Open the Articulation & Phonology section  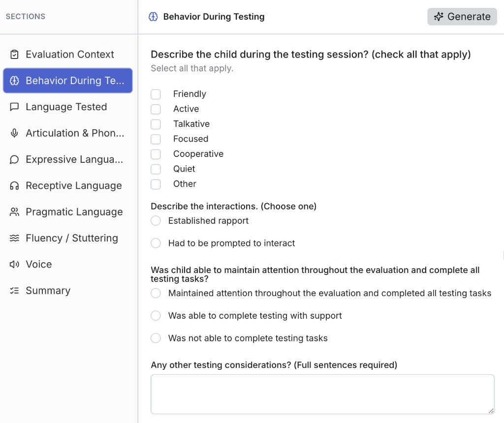[68, 133]
